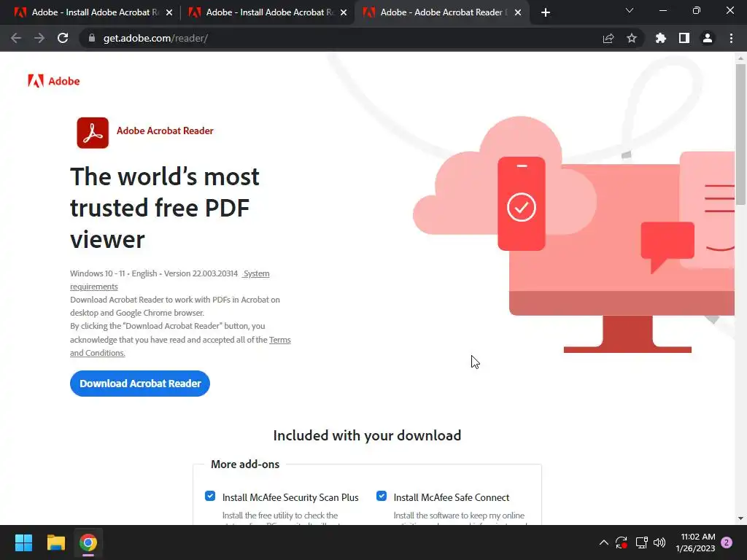The image size is (747, 560).
Task: Click the scrollbar down arrow
Action: (x=740, y=518)
